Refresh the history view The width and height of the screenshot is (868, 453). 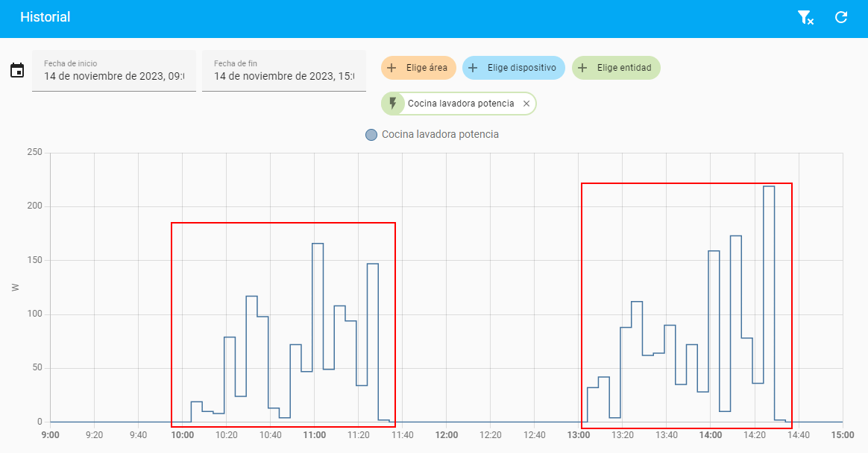coord(841,17)
